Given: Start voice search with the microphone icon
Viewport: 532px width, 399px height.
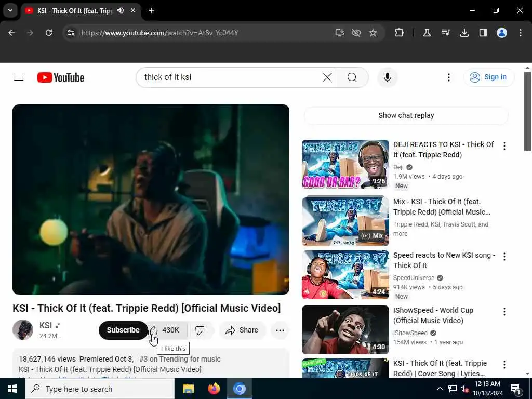Looking at the screenshot, I should (x=388, y=77).
